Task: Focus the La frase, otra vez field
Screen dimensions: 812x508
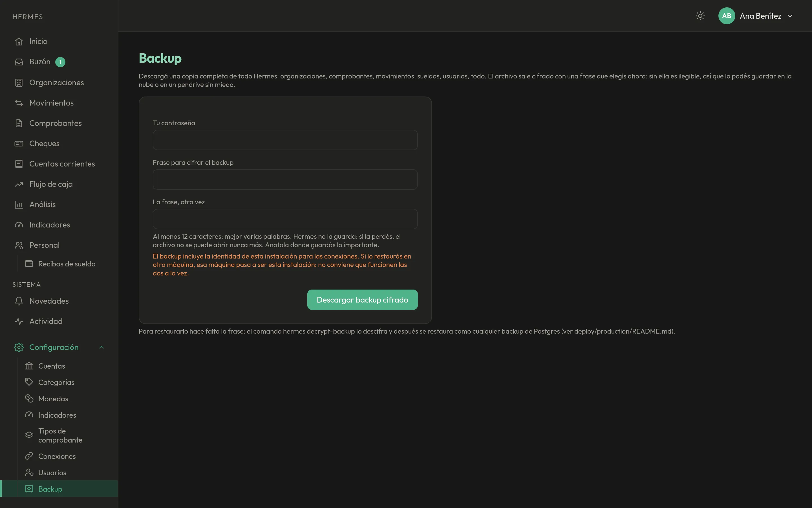Action: (x=285, y=219)
